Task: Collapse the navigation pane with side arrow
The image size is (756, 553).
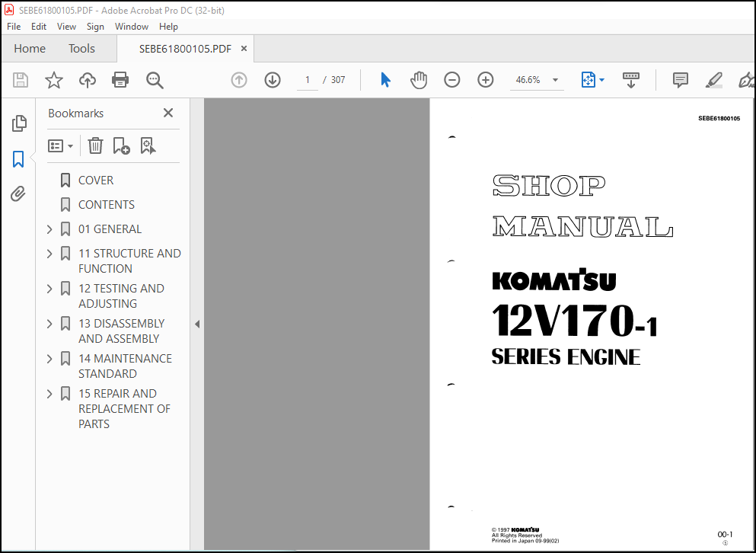Action: tap(196, 324)
